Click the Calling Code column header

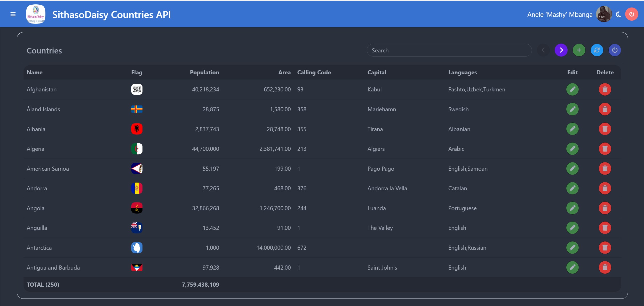314,73
